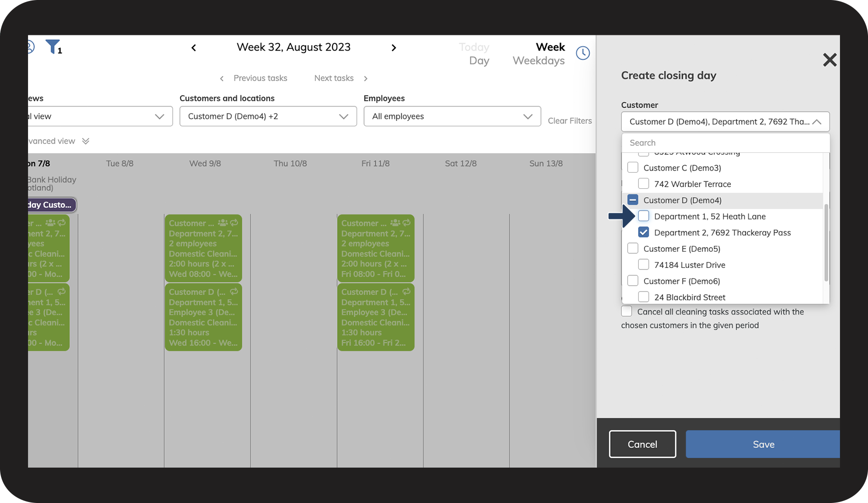
Task: Click the Previous tasks left chevron
Action: pos(222,79)
